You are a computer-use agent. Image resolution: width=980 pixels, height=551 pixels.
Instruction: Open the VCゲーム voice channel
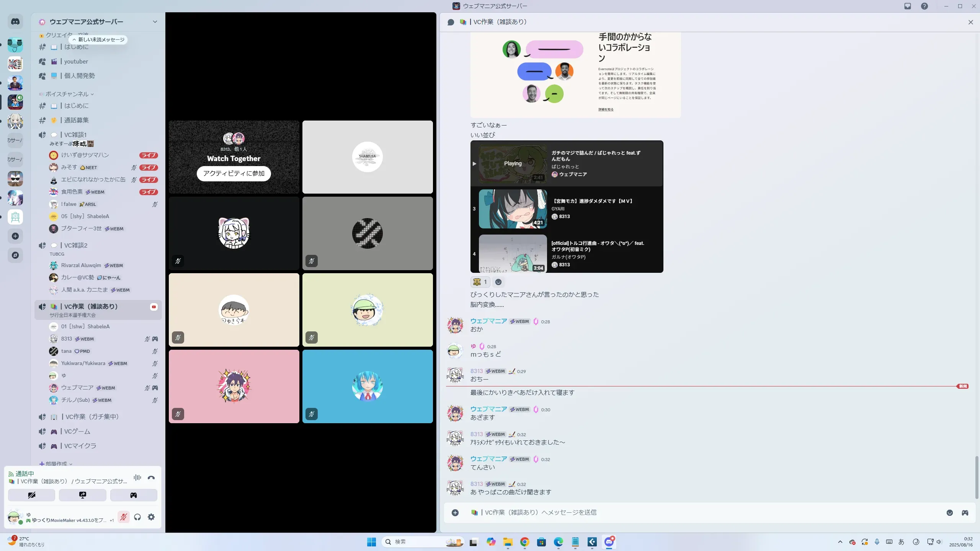point(77,431)
